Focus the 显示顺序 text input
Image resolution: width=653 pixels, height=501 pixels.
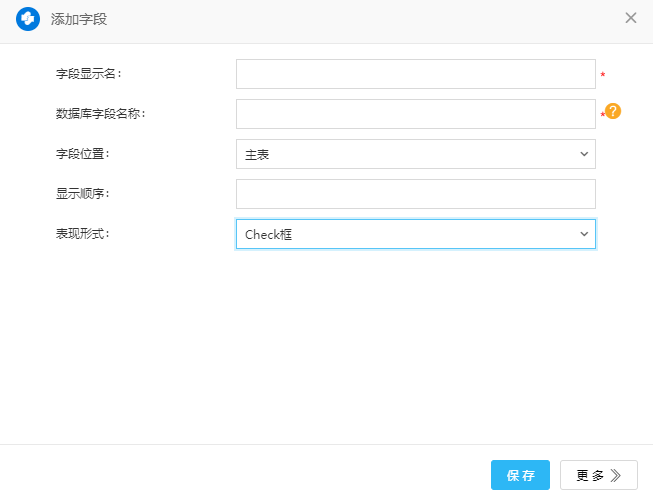tap(415, 194)
